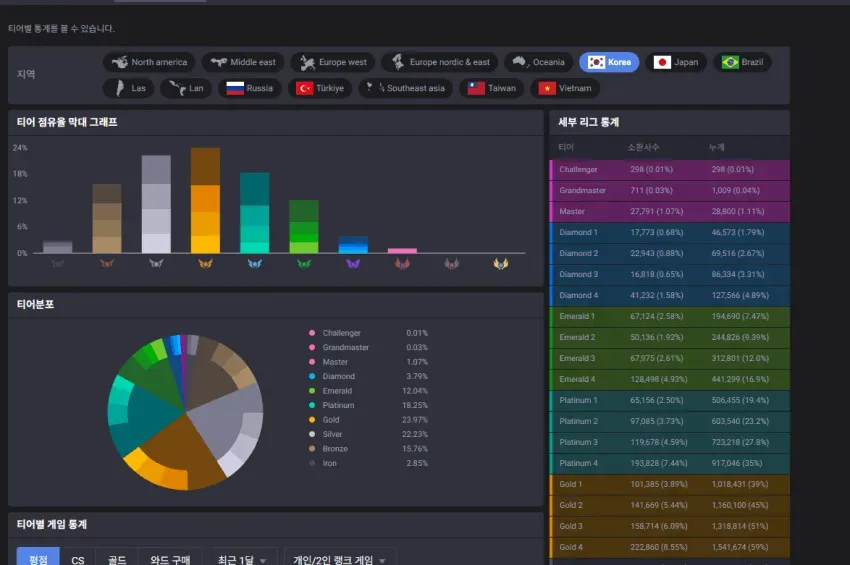Open the 와드 구매 tab

(x=170, y=558)
